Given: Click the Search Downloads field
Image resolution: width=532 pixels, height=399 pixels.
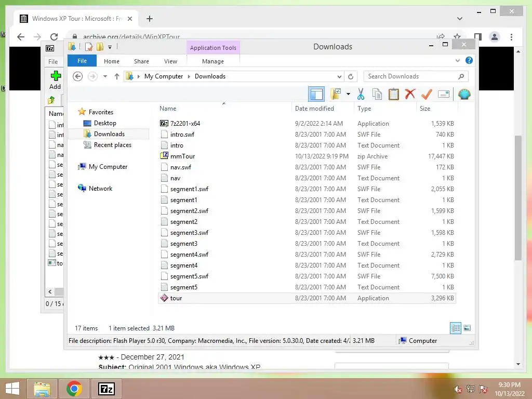Looking at the screenshot, I should point(416,76).
